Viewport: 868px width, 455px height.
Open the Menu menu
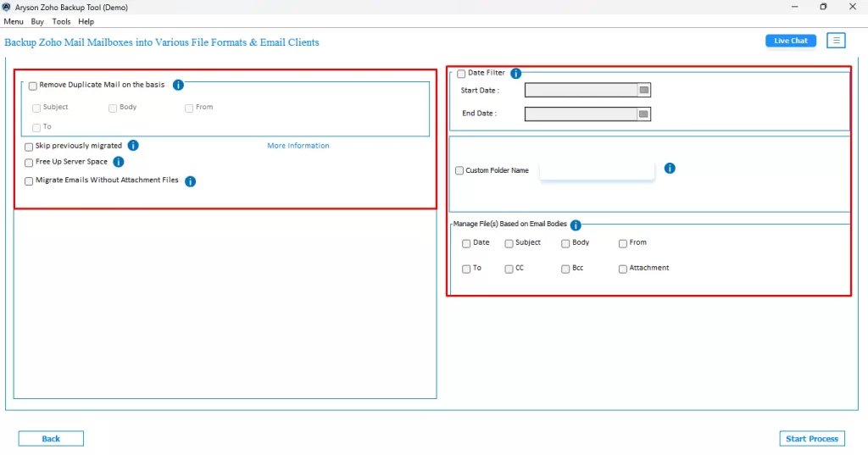(14, 21)
